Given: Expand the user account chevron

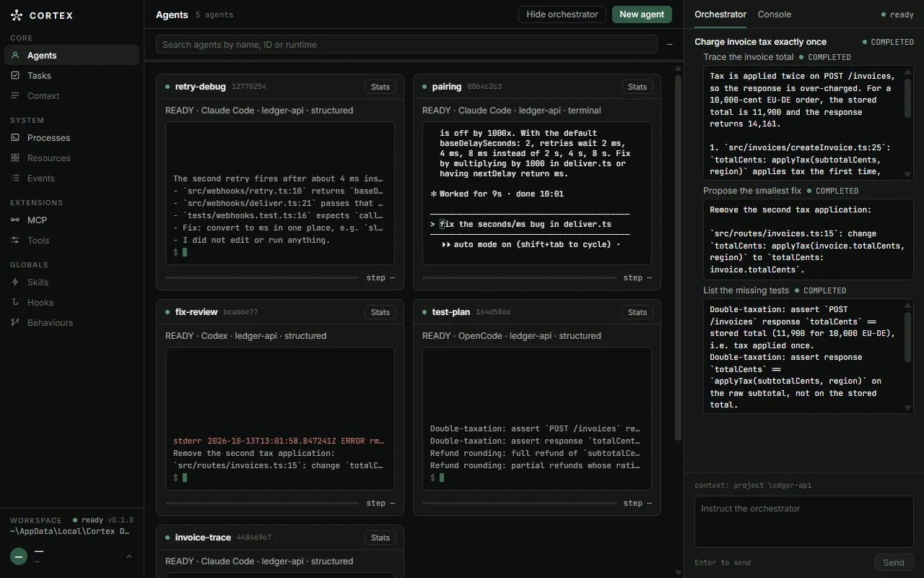Looking at the screenshot, I should coord(129,556).
